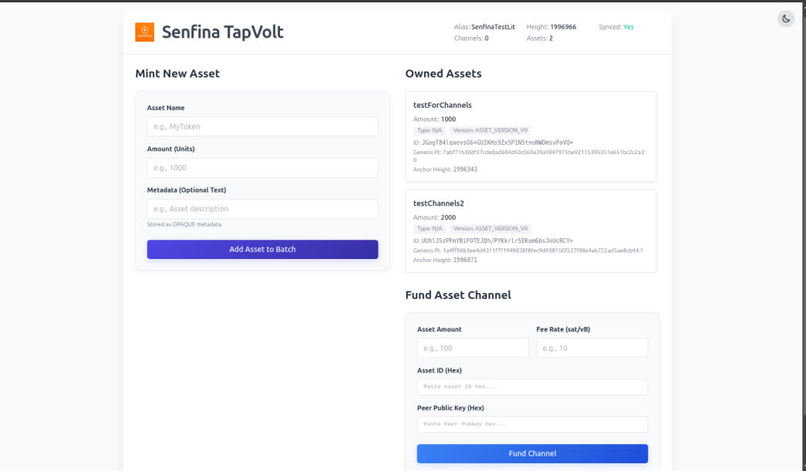
Task: Click the Owned Assets heading
Action: [x=443, y=74]
